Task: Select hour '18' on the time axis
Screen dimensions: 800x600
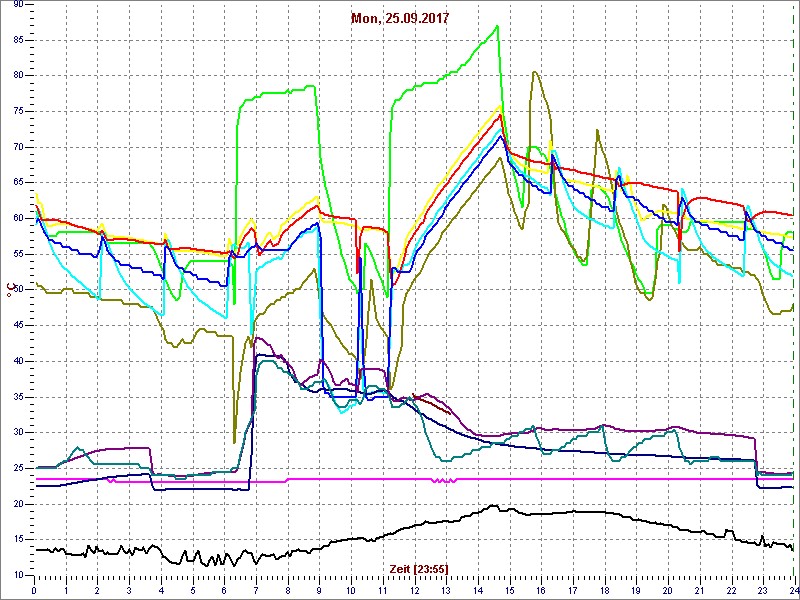Action: tap(605, 590)
